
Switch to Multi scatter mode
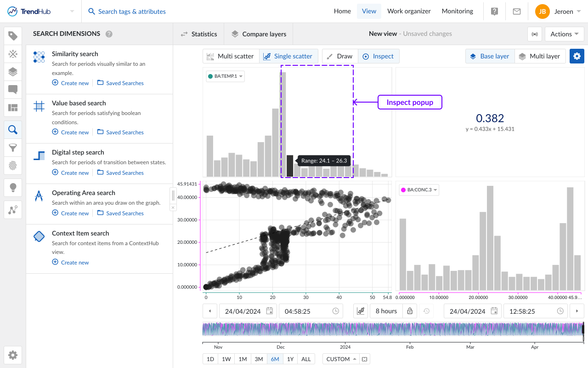click(231, 56)
